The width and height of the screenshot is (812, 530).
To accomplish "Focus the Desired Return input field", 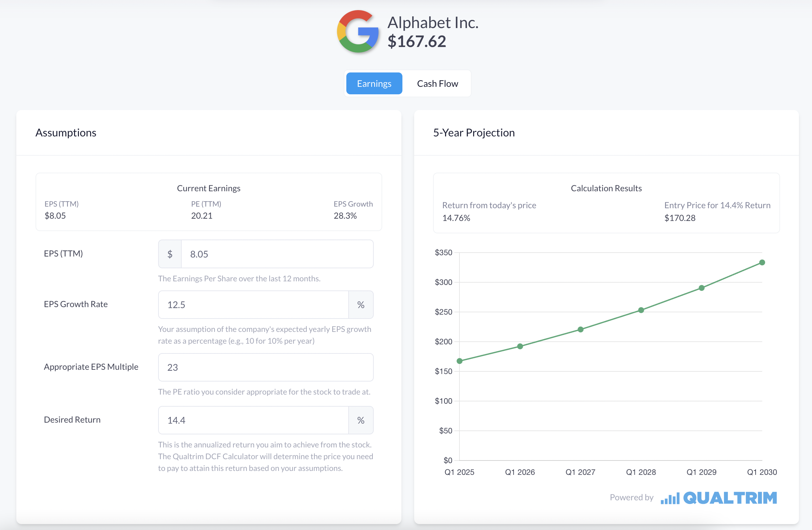I will (253, 420).
